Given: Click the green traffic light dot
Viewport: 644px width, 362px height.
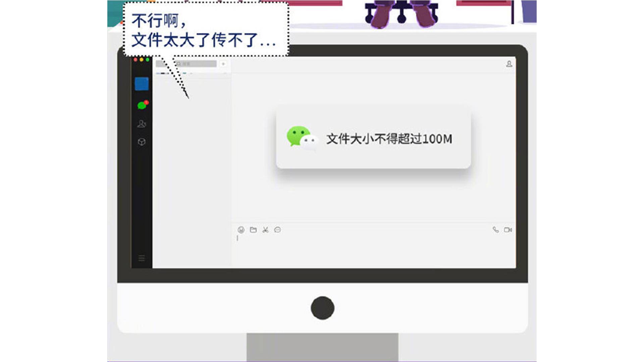Looking at the screenshot, I should [x=148, y=59].
